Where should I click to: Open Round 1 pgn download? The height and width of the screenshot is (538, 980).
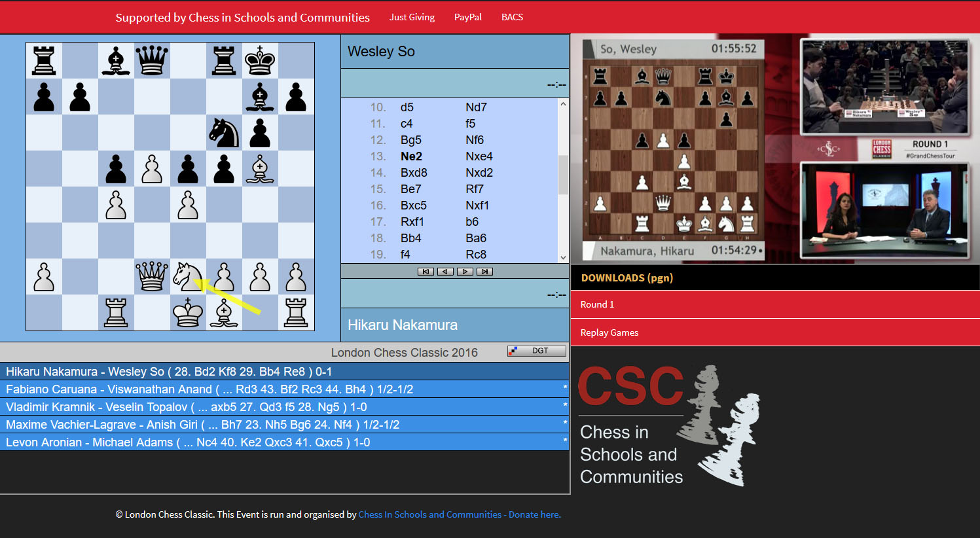pyautogui.click(x=775, y=304)
